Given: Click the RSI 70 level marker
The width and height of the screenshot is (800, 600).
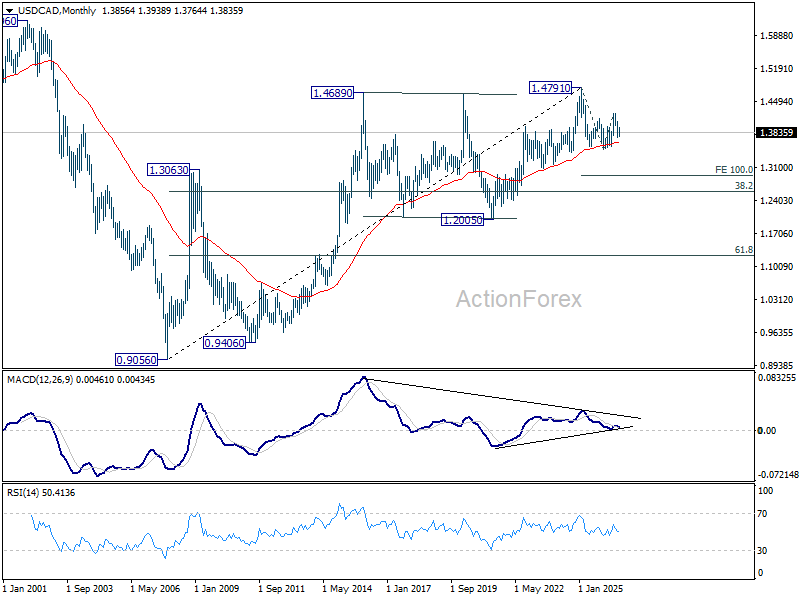Looking at the screenshot, I should click(762, 514).
